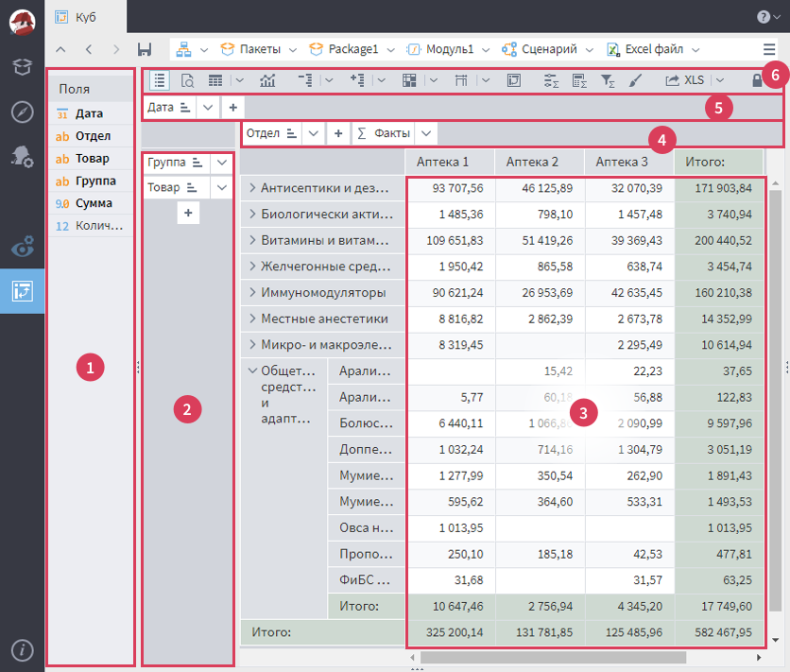Viewport: 790px width, 672px height.
Task: Click the collapse rows hierarchy icon
Action: pos(305,80)
